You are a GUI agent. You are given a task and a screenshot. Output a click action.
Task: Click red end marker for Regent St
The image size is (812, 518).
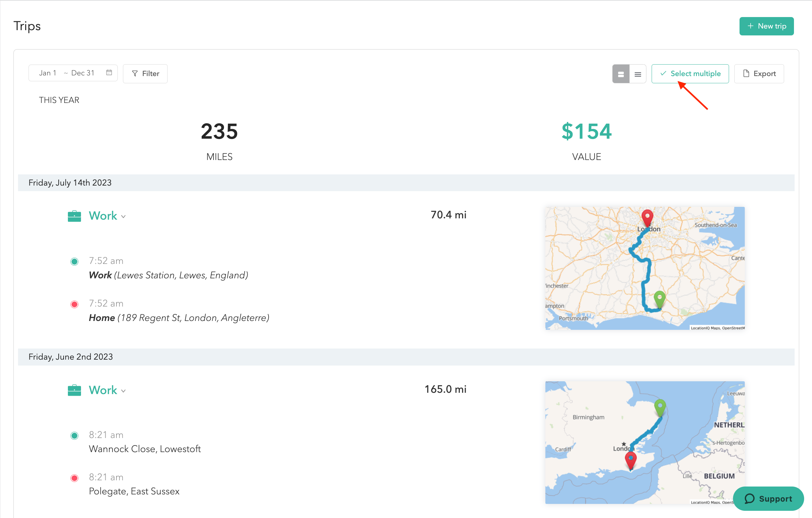(x=74, y=304)
